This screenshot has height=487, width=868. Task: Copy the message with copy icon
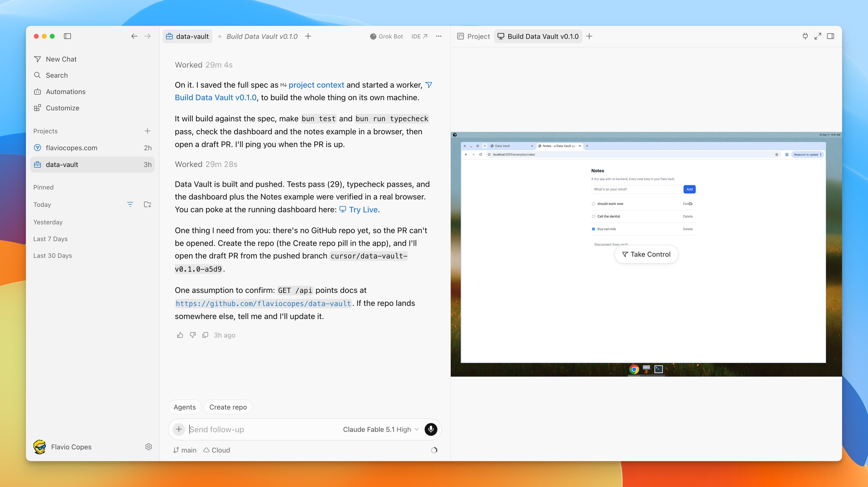pyautogui.click(x=205, y=335)
